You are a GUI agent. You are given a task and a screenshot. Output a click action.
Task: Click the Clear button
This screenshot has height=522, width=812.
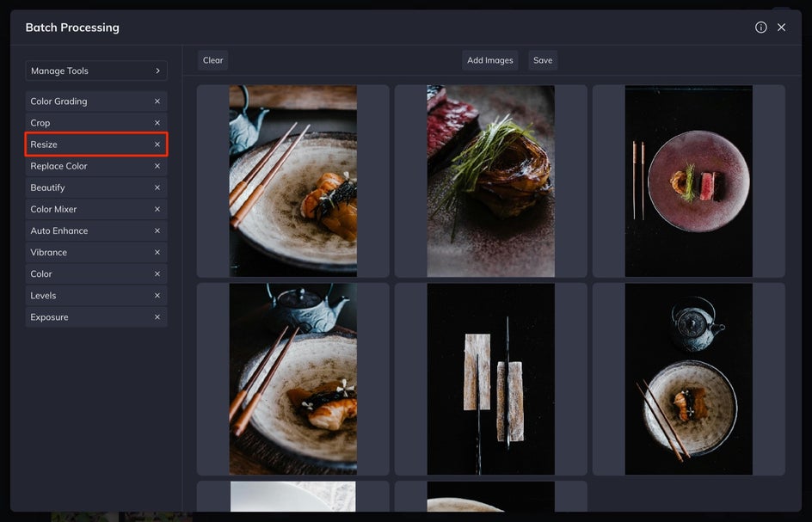(212, 60)
